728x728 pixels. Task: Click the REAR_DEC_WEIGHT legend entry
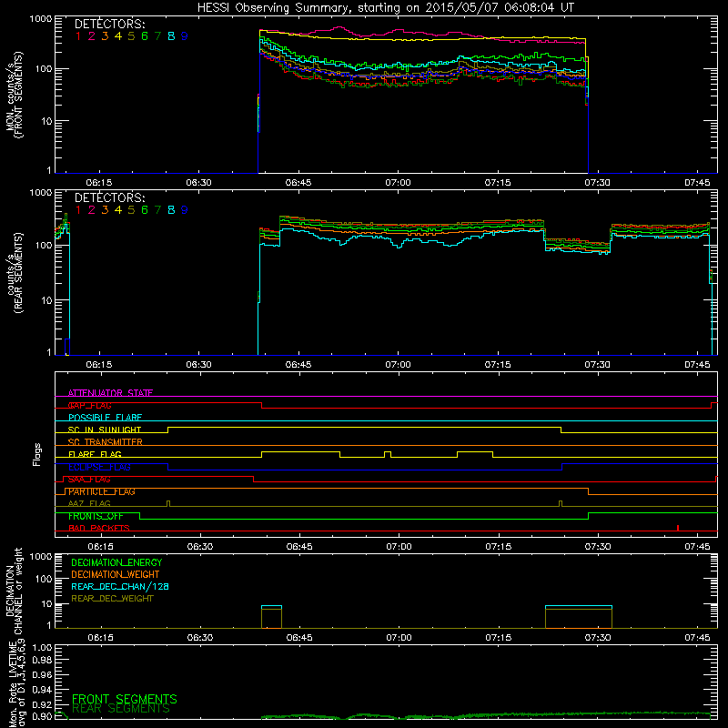click(112, 599)
